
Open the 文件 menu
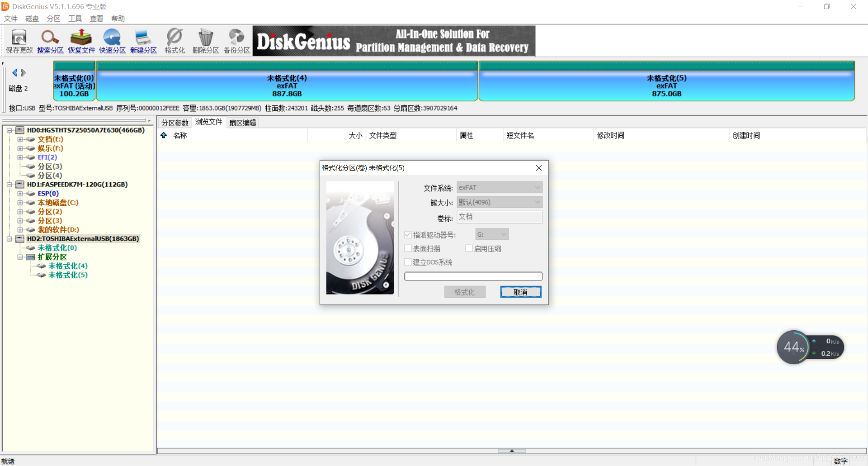[10, 19]
